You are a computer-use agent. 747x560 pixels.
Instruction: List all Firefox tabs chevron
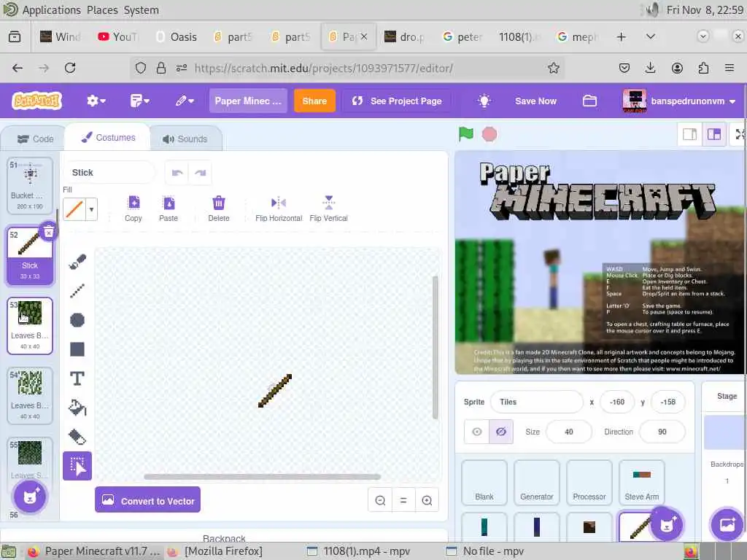click(x=650, y=36)
